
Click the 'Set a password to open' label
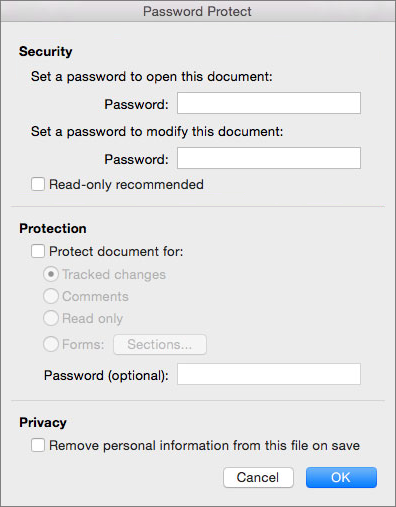(x=152, y=77)
